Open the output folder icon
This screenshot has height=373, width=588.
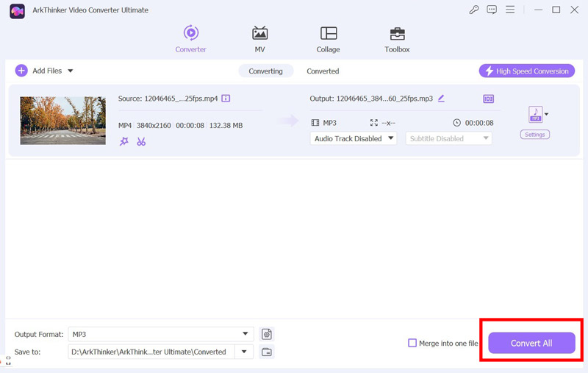point(267,352)
